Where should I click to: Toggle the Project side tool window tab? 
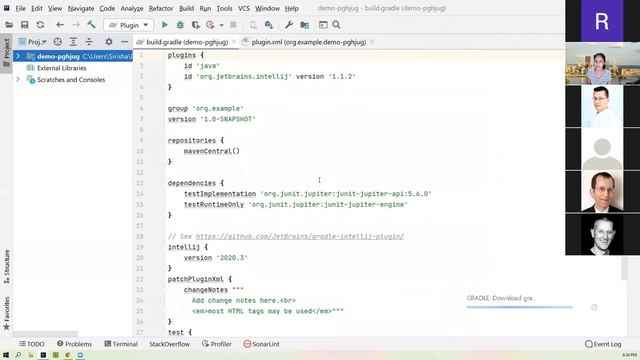(6, 53)
